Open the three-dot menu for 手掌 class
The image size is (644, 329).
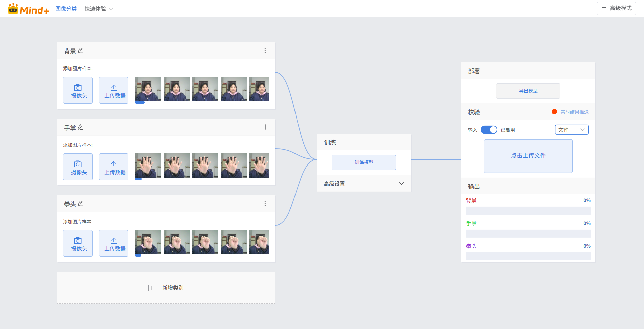pyautogui.click(x=265, y=127)
